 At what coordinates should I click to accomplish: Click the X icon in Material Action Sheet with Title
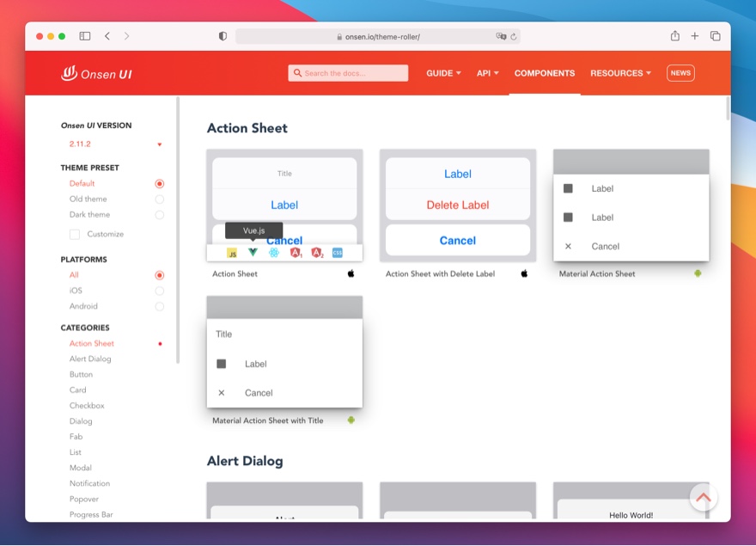tap(222, 393)
